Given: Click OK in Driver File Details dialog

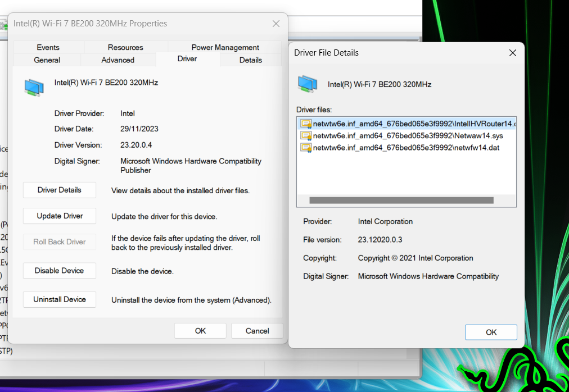Looking at the screenshot, I should point(491,332).
